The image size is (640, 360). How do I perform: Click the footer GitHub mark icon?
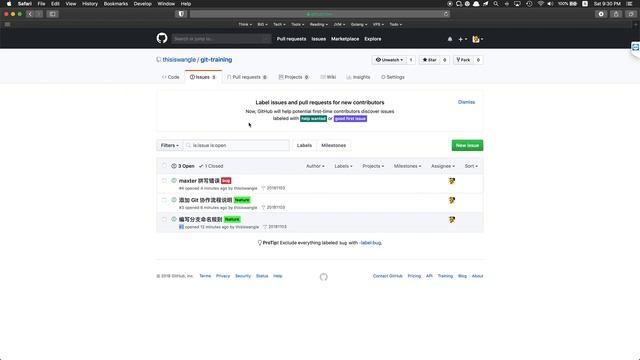click(323, 277)
